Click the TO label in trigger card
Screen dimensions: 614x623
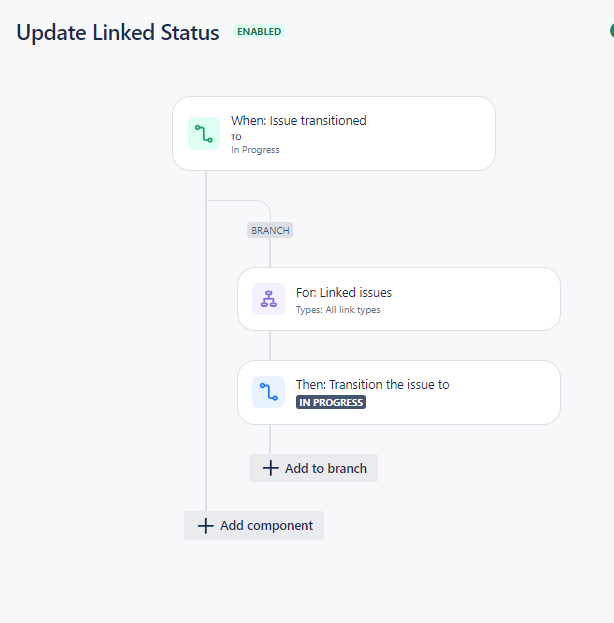(x=236, y=137)
